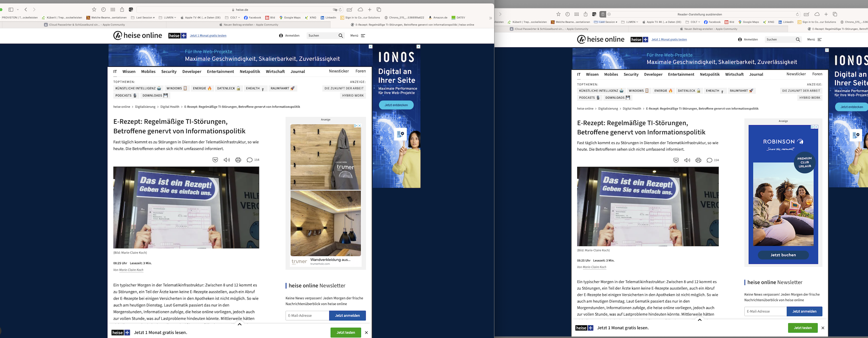
Task: Toggle Reader view off in the right Safari window
Action: click(603, 14)
